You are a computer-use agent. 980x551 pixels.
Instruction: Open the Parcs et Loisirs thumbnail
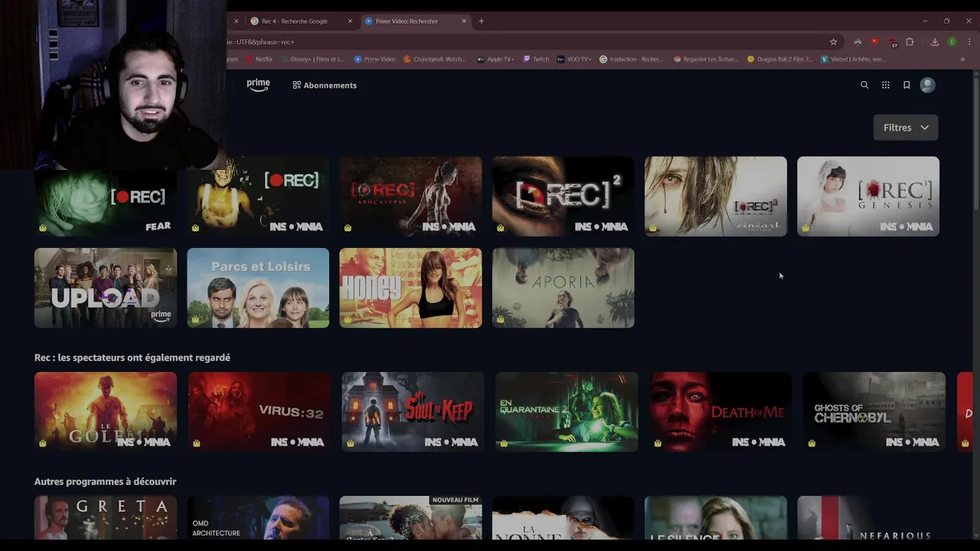click(258, 288)
